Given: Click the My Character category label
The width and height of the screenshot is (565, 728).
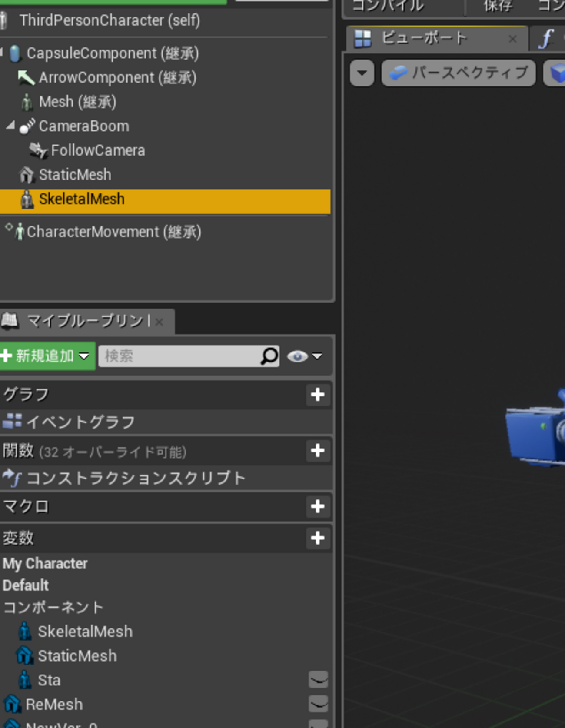Looking at the screenshot, I should pyautogui.click(x=45, y=564).
